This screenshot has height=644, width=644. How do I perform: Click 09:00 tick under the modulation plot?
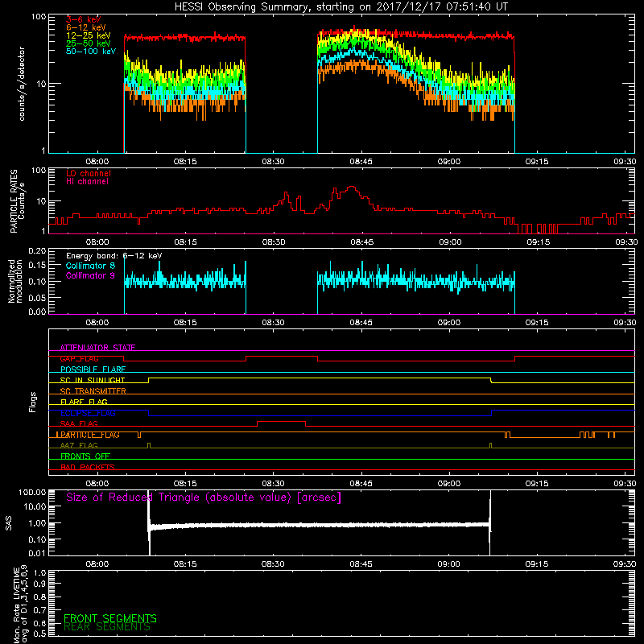[x=449, y=323]
